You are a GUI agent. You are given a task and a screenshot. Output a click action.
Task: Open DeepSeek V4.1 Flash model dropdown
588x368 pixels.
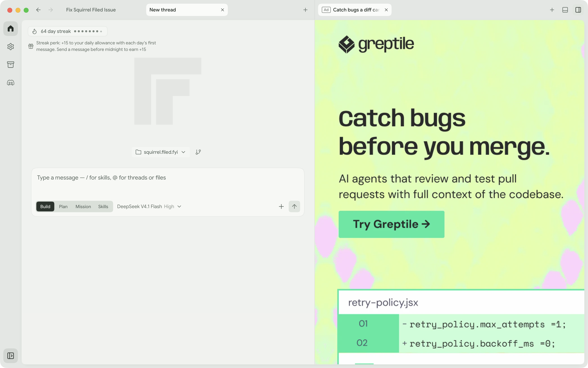pyautogui.click(x=149, y=206)
